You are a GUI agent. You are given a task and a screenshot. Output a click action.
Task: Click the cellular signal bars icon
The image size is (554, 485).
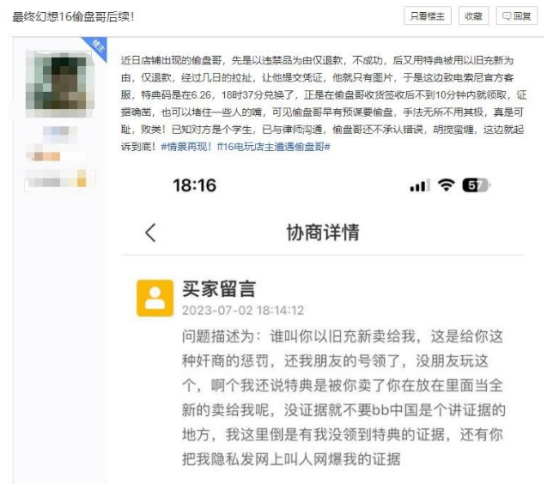(x=420, y=185)
